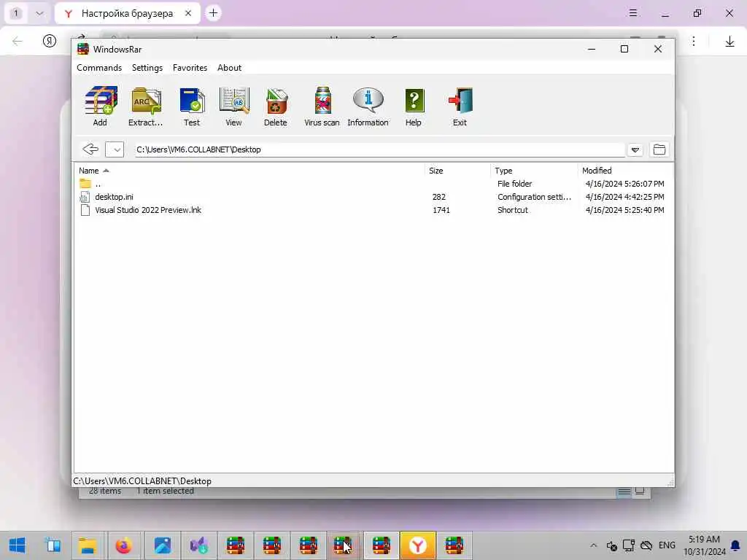Image resolution: width=747 pixels, height=560 pixels.
Task: Click the Exit door icon
Action: pos(460,106)
